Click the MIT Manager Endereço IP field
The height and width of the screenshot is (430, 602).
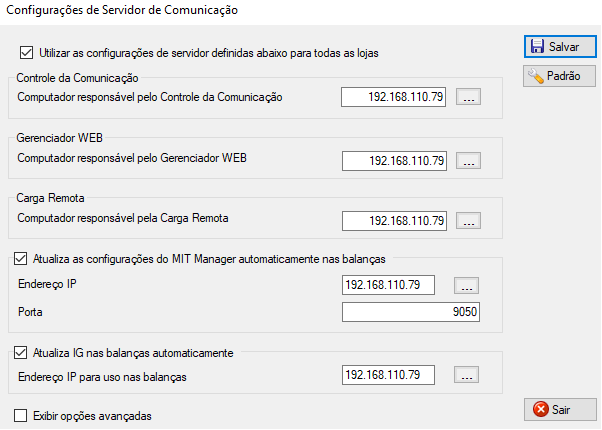coord(388,285)
